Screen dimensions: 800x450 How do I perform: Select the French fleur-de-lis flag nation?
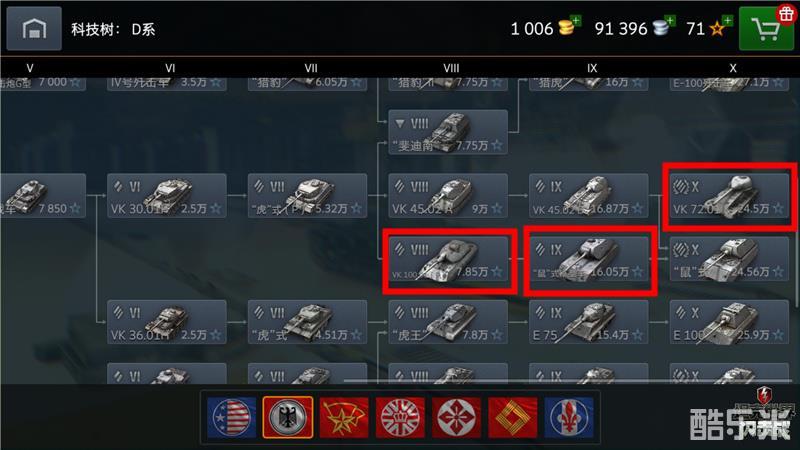(x=569, y=417)
